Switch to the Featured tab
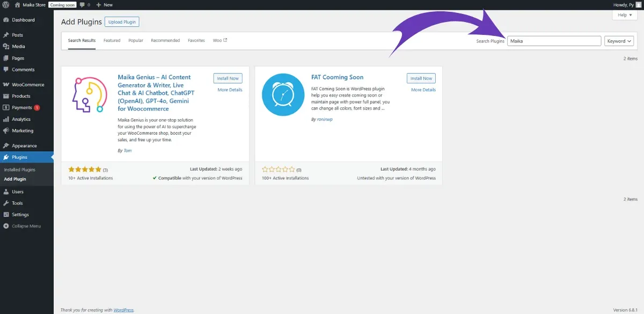This screenshot has width=644, height=314. tap(112, 41)
